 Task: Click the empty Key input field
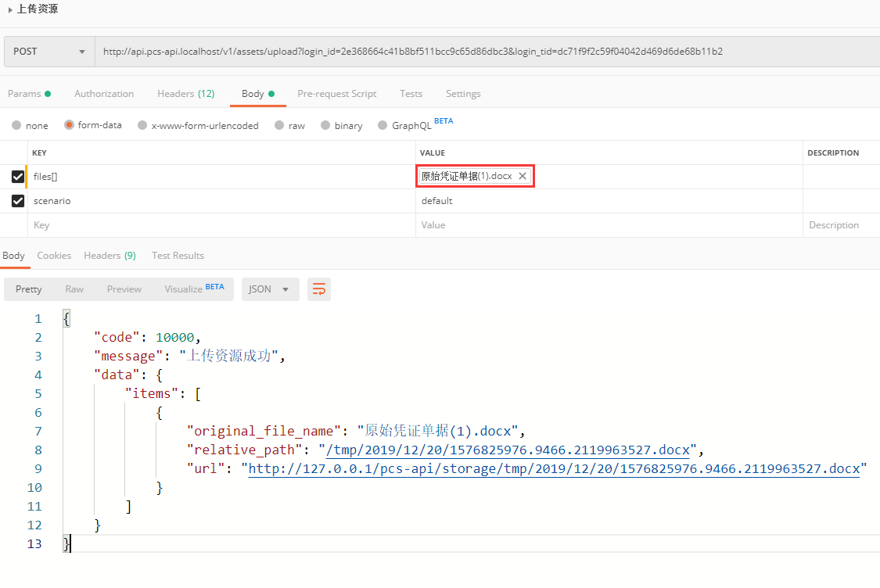219,225
